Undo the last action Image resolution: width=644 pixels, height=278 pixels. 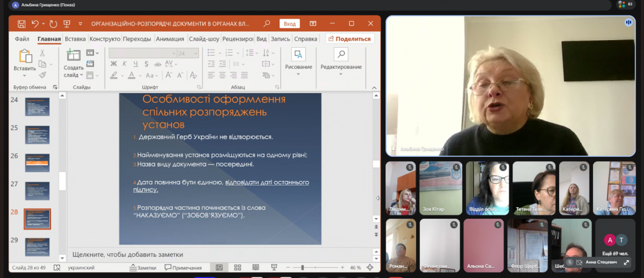[36, 24]
